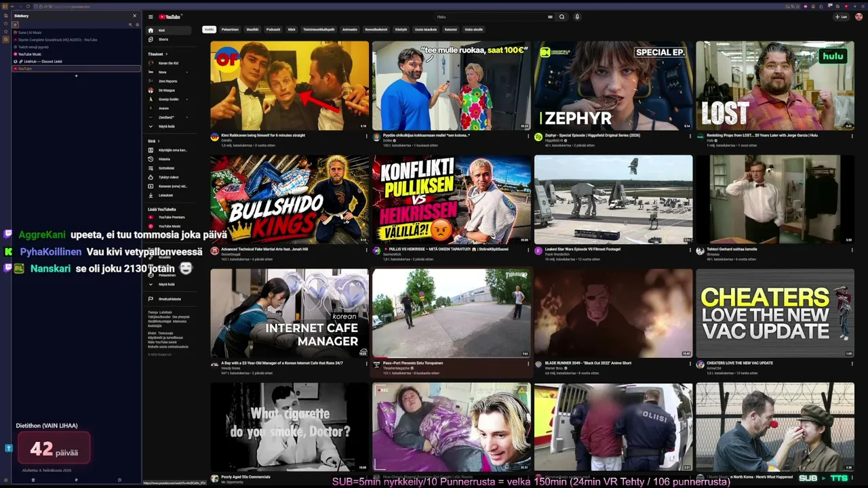
Task: Open the Onlinfin channel avatar
Action: click(x=214, y=137)
